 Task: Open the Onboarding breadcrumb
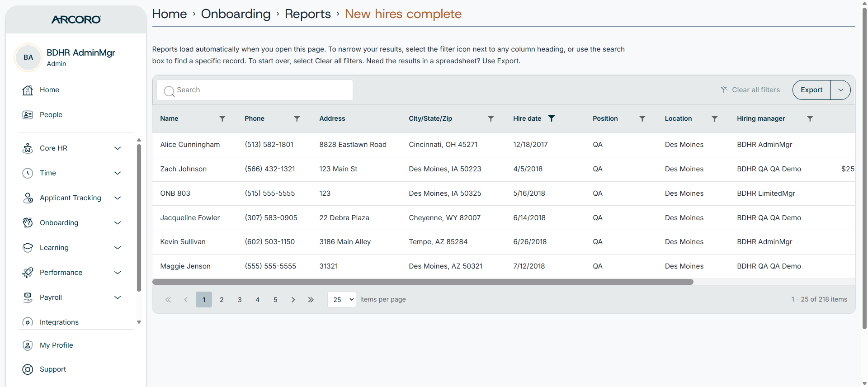236,14
